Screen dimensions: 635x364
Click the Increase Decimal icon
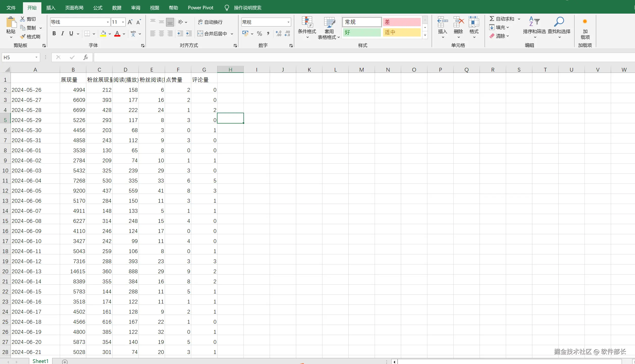279,34
